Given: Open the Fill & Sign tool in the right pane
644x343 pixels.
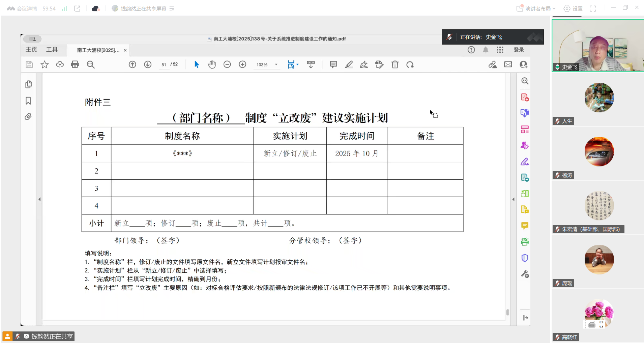Looking at the screenshot, I should tap(525, 162).
